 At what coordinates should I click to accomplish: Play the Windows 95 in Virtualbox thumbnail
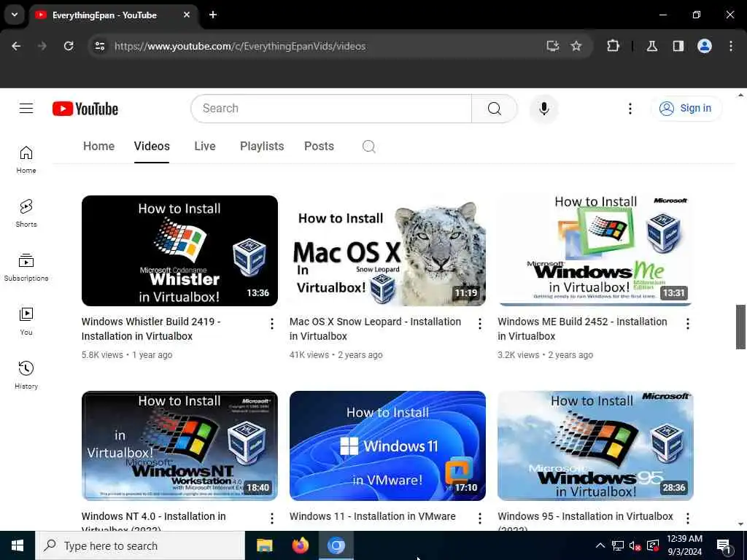coord(595,446)
